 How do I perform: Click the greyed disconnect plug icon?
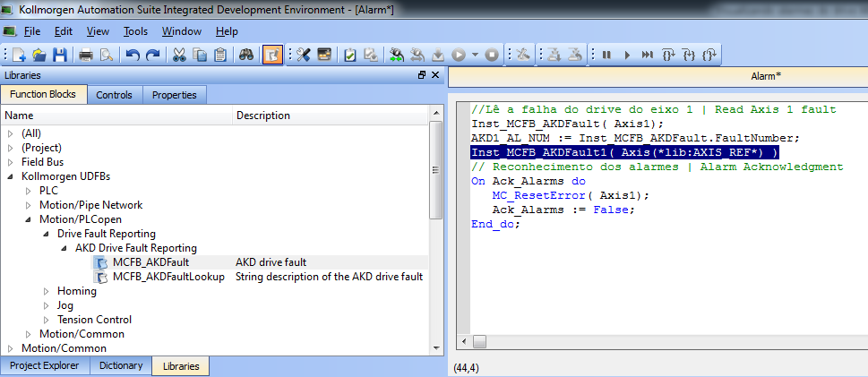click(417, 55)
